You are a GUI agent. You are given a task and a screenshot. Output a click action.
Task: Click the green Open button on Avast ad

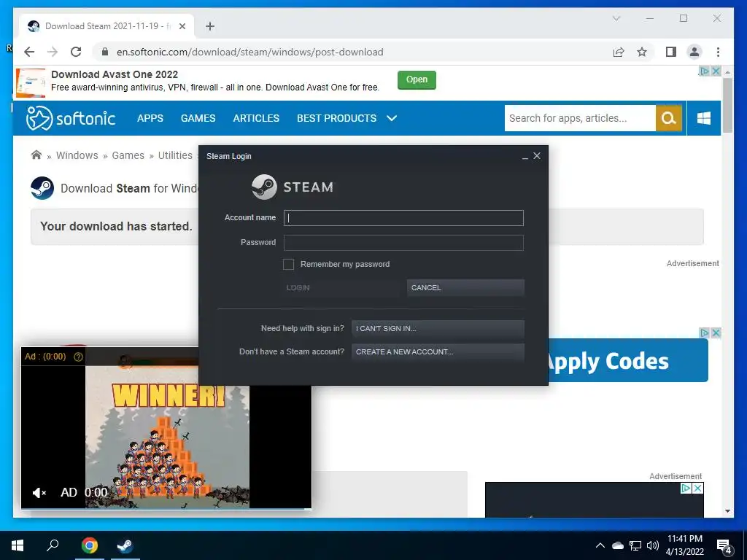(417, 79)
